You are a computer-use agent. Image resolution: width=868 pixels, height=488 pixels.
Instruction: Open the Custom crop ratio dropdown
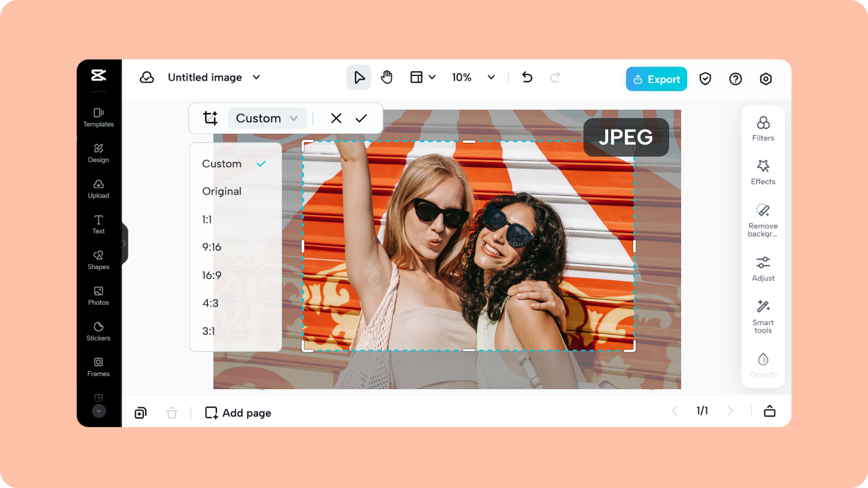[x=267, y=118]
